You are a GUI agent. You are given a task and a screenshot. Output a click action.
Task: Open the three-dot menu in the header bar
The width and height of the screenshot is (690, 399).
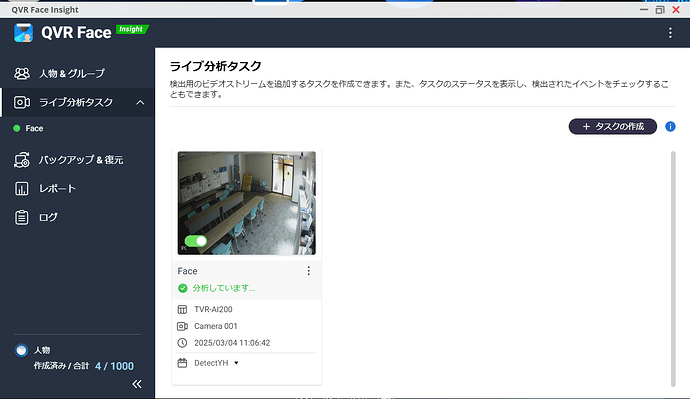click(x=670, y=33)
